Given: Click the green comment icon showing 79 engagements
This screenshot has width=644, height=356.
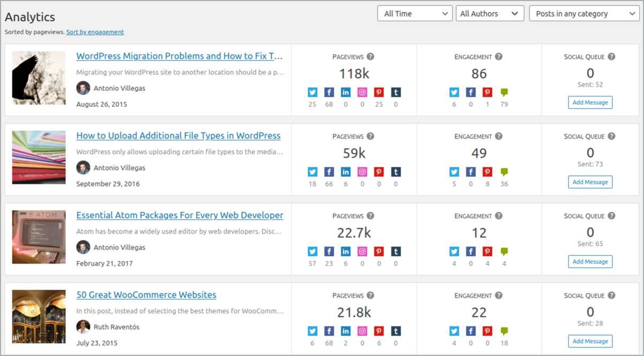Looking at the screenshot, I should [x=504, y=92].
